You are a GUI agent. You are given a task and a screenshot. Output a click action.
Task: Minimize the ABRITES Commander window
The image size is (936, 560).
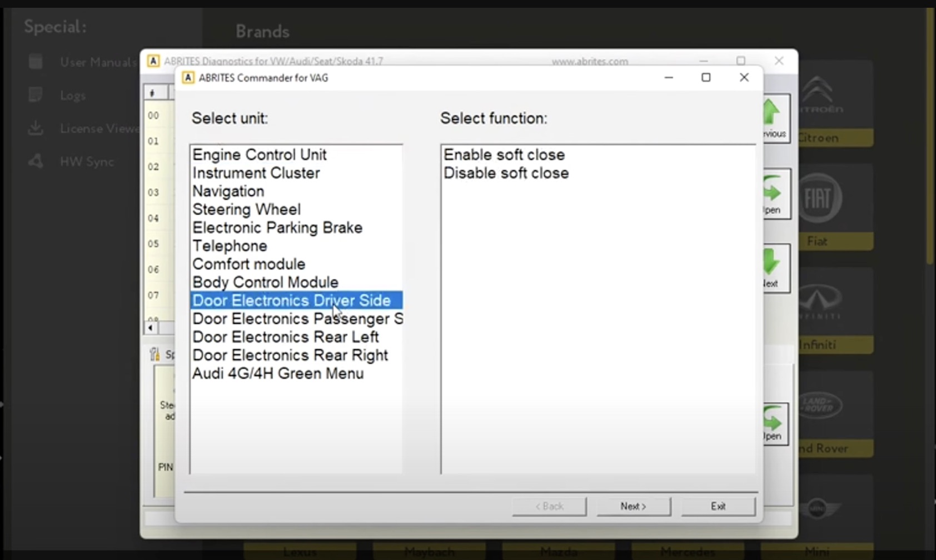[669, 78]
